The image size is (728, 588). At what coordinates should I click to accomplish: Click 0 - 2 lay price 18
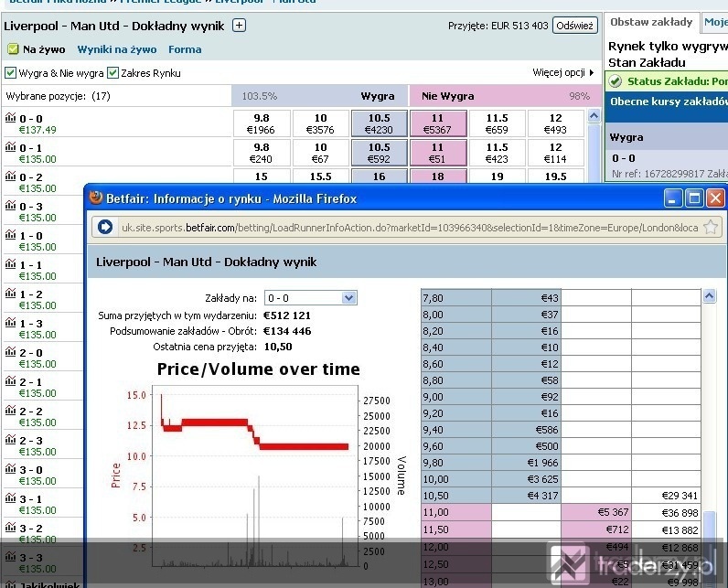(x=438, y=176)
